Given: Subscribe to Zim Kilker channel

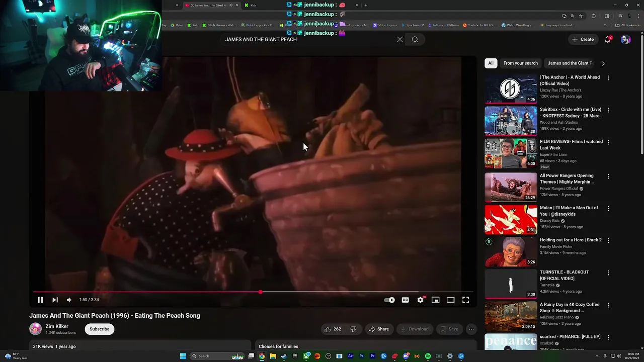Looking at the screenshot, I should tap(99, 329).
